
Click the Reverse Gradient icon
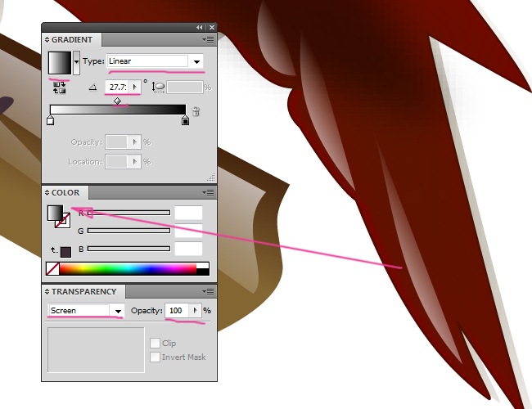coord(59,87)
